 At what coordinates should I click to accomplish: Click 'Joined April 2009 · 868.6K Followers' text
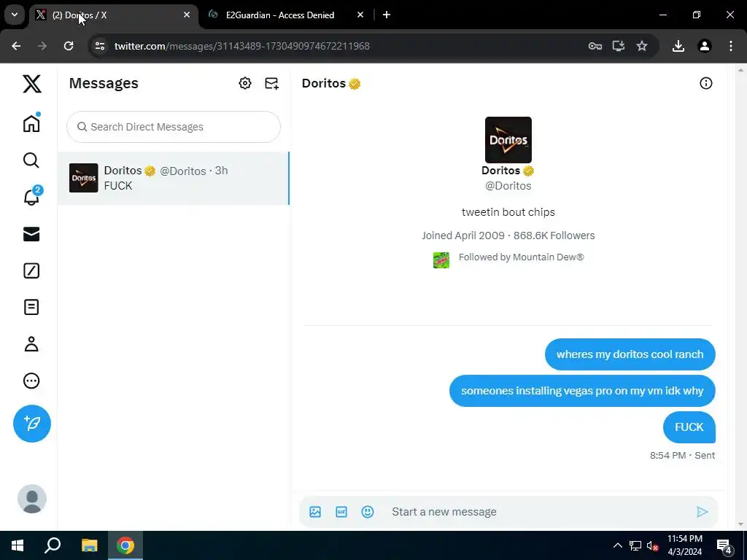pos(508,236)
